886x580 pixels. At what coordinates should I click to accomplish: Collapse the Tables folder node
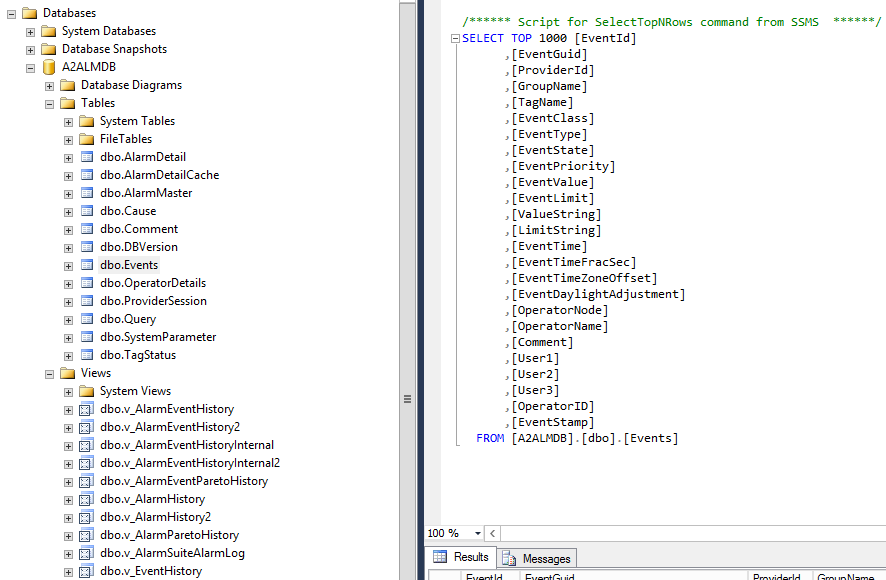[49, 103]
